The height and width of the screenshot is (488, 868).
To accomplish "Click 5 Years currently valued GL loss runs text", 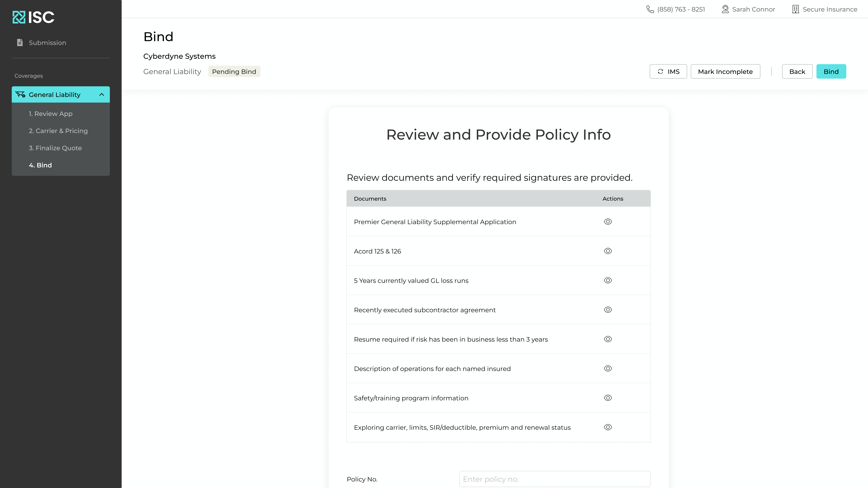I will click(411, 280).
